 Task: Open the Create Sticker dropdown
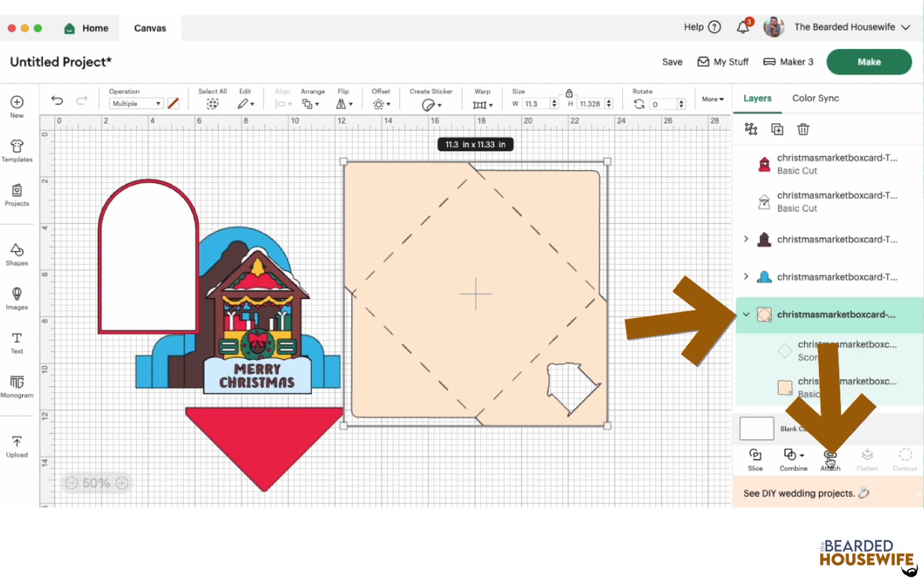(431, 104)
